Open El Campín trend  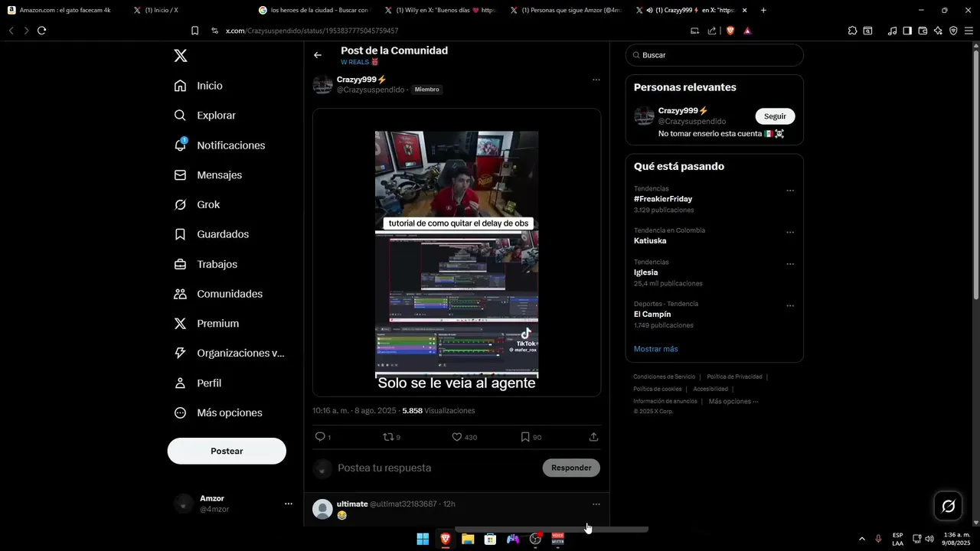coord(652,315)
